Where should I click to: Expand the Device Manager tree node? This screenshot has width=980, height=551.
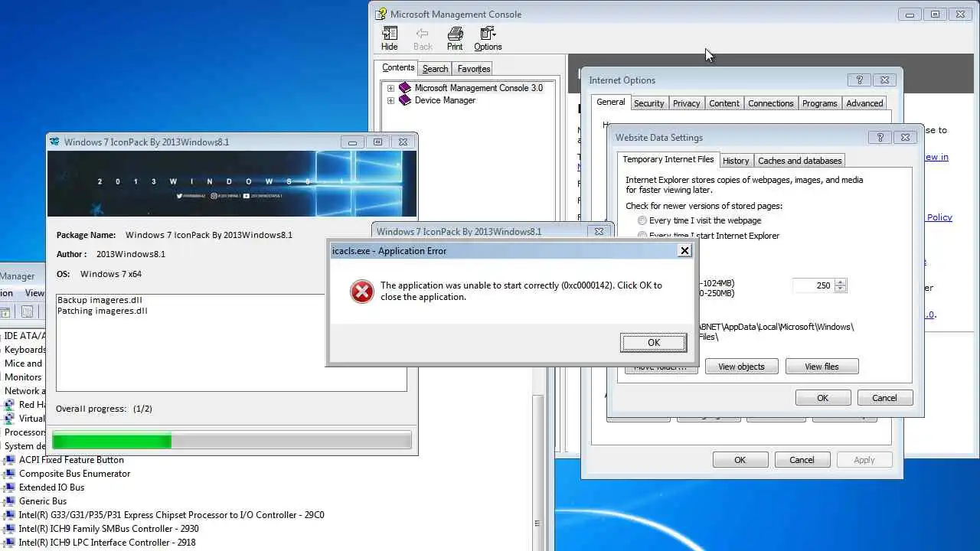pyautogui.click(x=390, y=100)
